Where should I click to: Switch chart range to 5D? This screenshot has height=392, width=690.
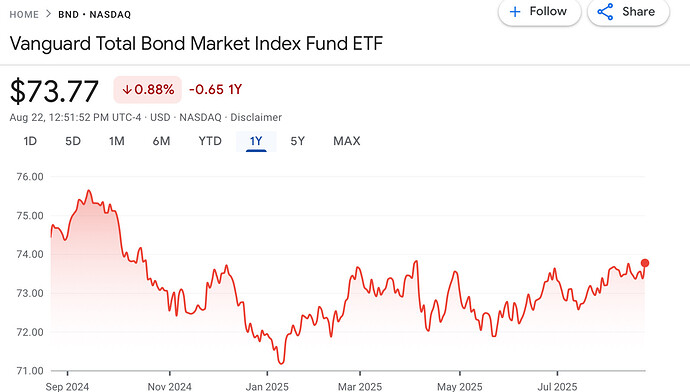pos(73,141)
